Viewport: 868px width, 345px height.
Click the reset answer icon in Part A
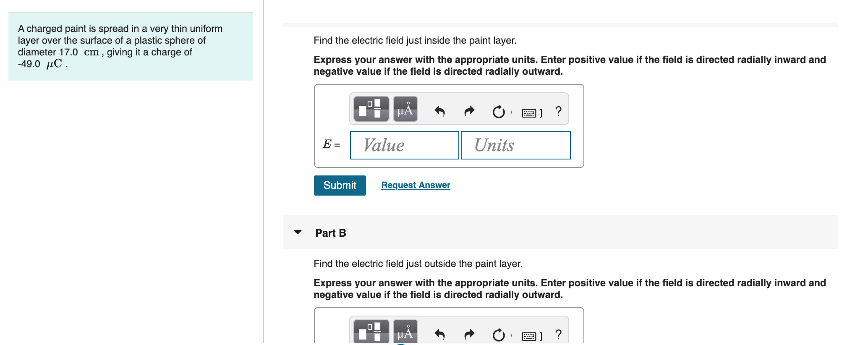[x=498, y=110]
